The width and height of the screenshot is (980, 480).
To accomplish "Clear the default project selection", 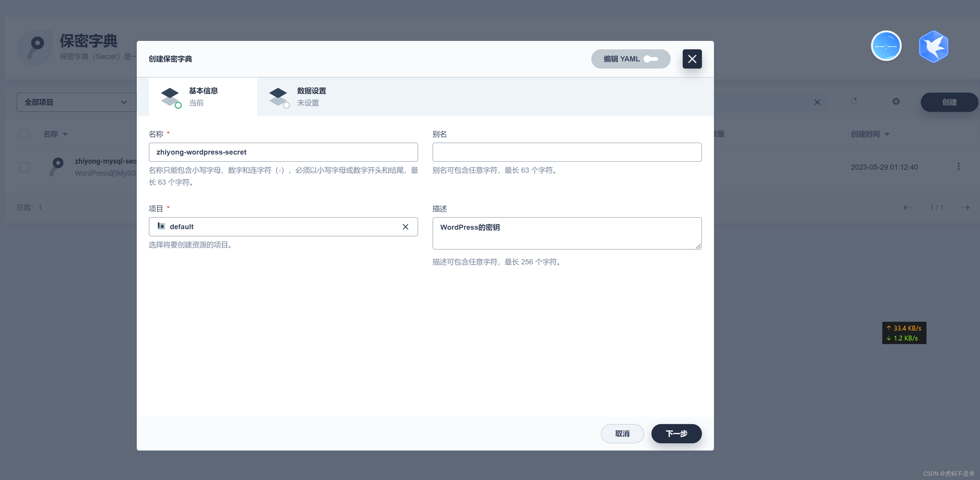I will 406,227.
